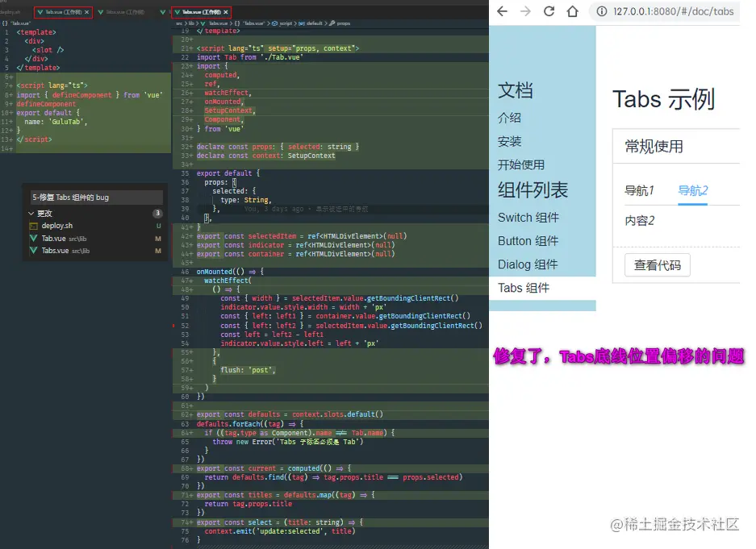Open the Switch 组件 page
Image resolution: width=756 pixels, height=549 pixels.
pos(528,218)
